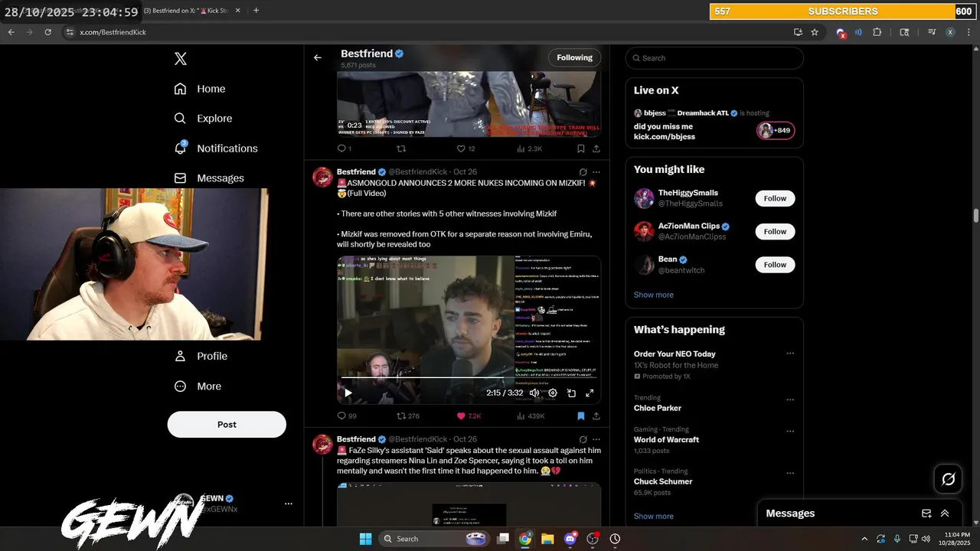Screen dimensions: 980x551
Task: Open options for World of Warcraft trend
Action: tap(790, 431)
